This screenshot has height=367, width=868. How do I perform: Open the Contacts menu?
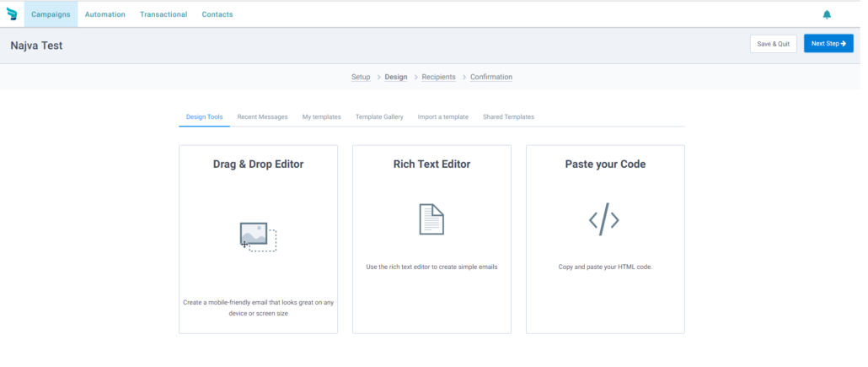pos(217,14)
